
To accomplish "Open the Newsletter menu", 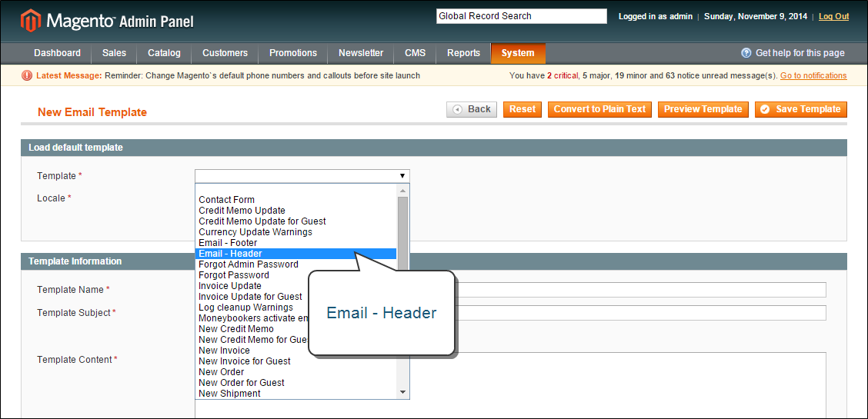I will [x=361, y=53].
